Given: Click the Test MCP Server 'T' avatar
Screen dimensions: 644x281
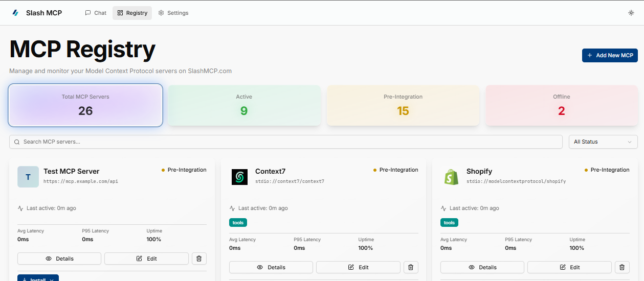Looking at the screenshot, I should click(28, 177).
